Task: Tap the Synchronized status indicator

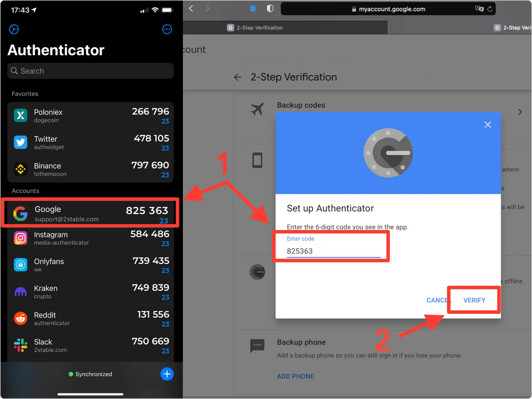Action: (x=90, y=374)
